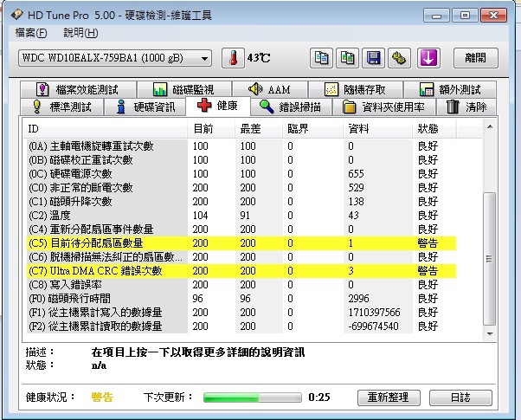Click the 狀態 column header
Viewport: 521px width, 420px height.
click(x=434, y=129)
